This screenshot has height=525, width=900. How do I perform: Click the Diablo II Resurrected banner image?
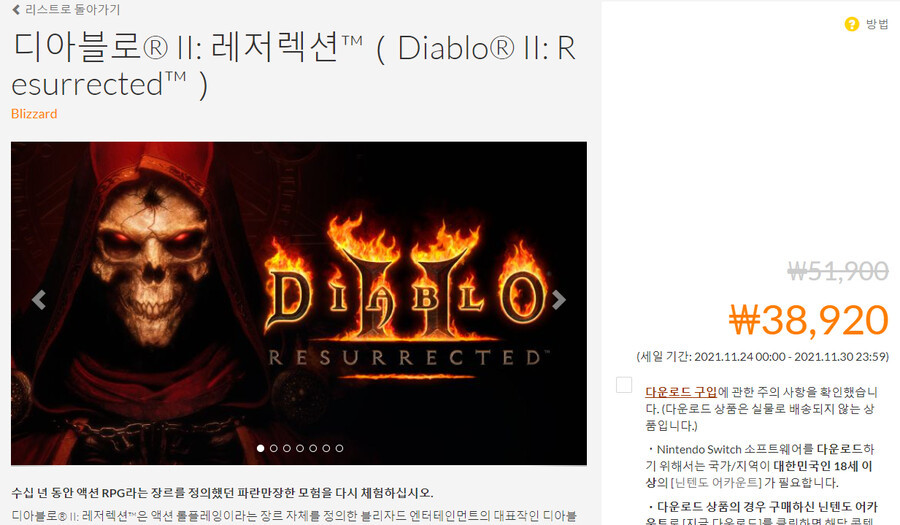click(298, 303)
